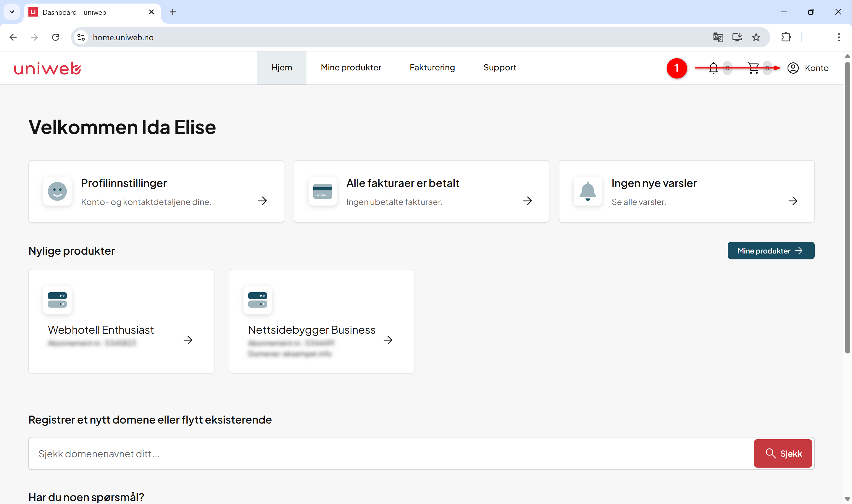Click the domain search input field
This screenshot has width=852, height=504.
pyautogui.click(x=390, y=453)
